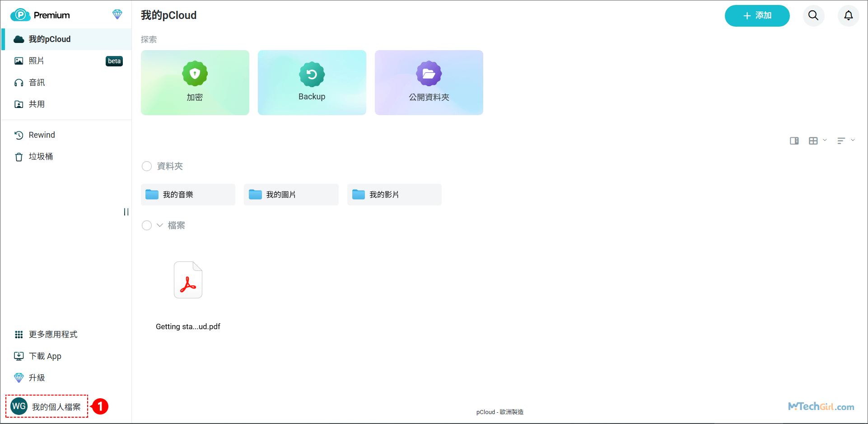Viewport: 868px width, 424px height.
Task: Open the 我的圖片 folder
Action: pos(291,195)
